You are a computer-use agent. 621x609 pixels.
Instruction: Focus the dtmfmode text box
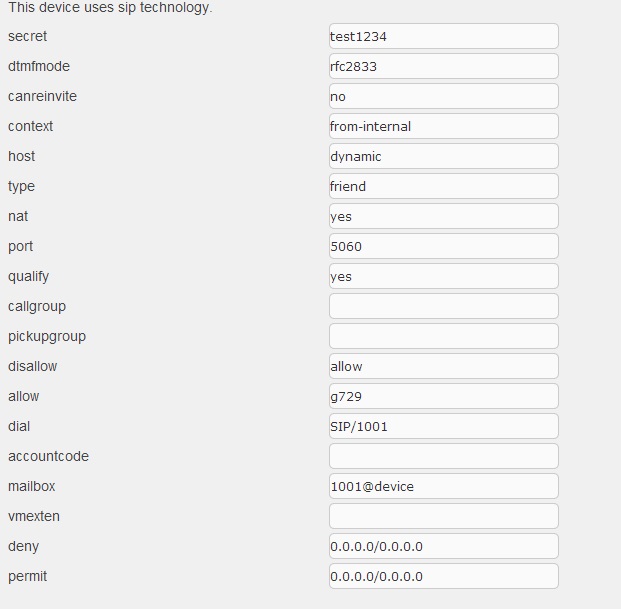443,67
